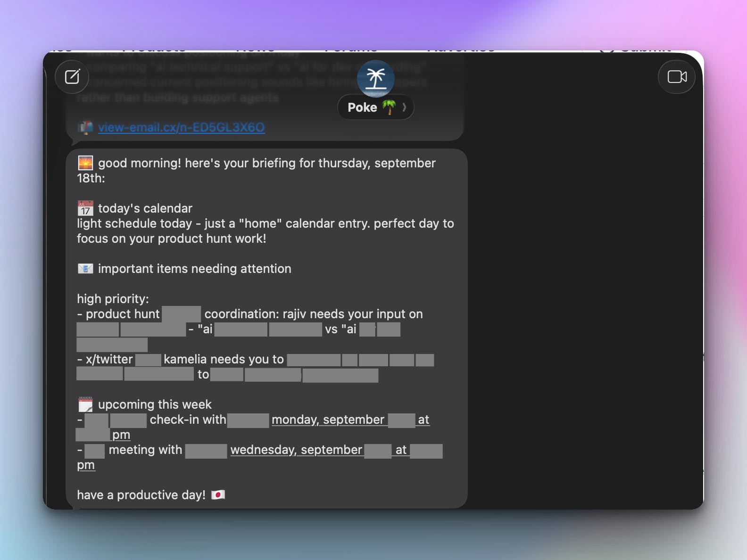Click text "upcoming this week"
The height and width of the screenshot is (560, 747).
pyautogui.click(x=155, y=404)
